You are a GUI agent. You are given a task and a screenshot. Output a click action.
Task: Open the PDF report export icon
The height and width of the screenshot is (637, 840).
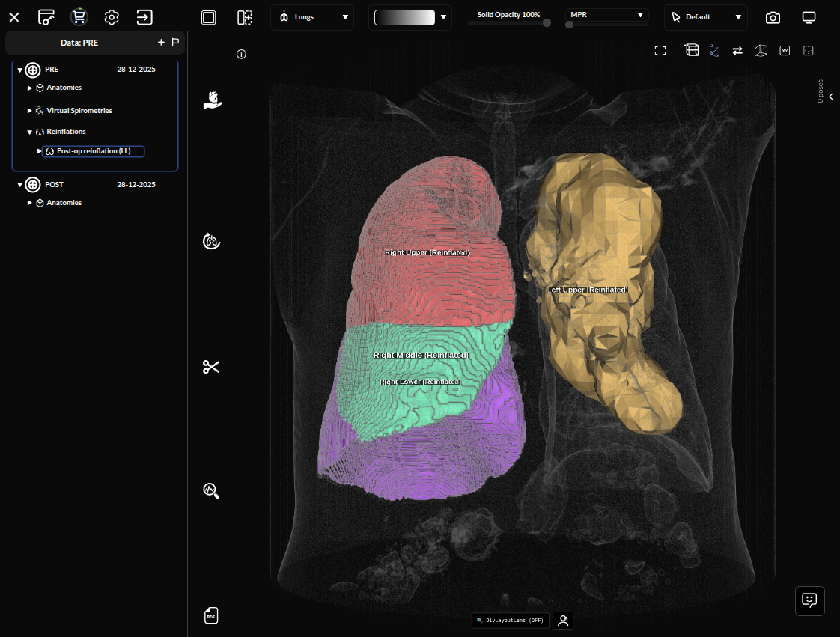pyautogui.click(x=211, y=615)
